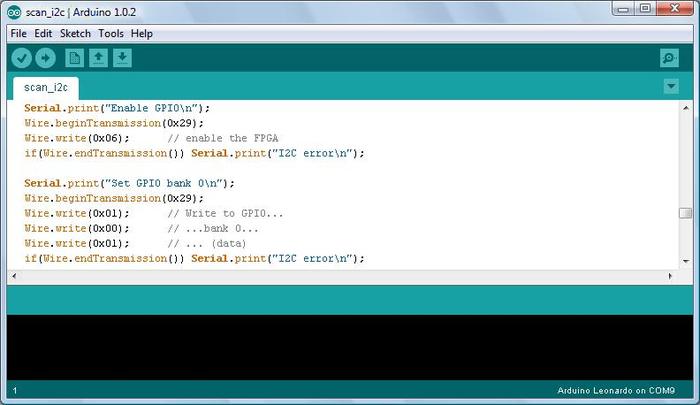This screenshot has height=405, width=700.
Task: Open the Serial Monitor magnifier icon
Action: pyautogui.click(x=669, y=58)
